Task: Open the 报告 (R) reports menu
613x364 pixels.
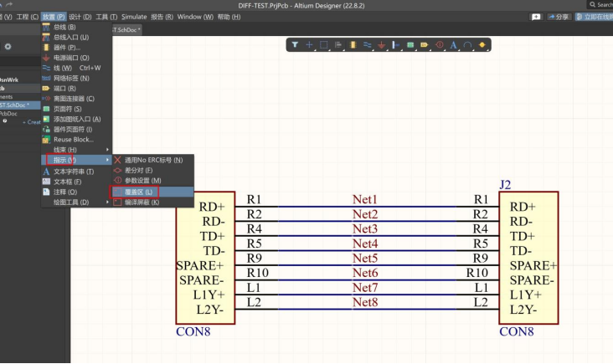Action: pyautogui.click(x=162, y=17)
